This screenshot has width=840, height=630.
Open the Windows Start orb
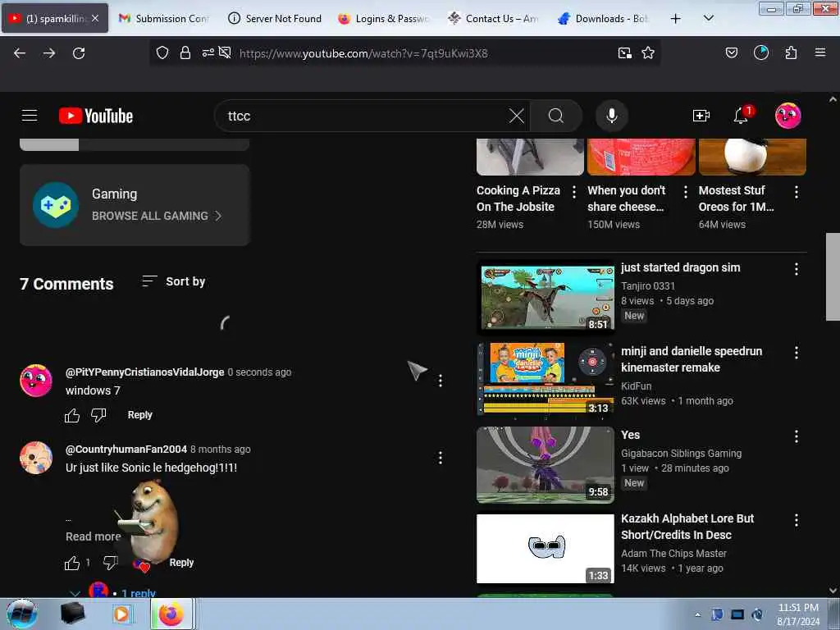point(22,614)
